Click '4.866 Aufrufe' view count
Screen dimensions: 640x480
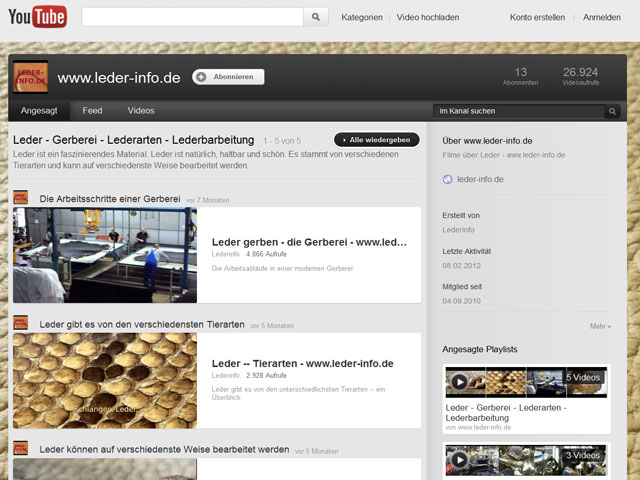[x=266, y=254]
